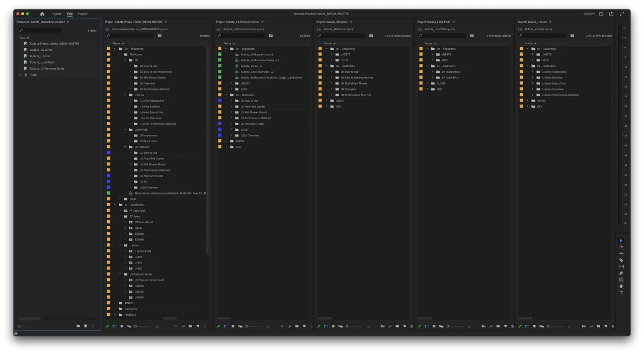Select the Track Select Forward tool
This screenshot has width=644, height=354.
621,247
